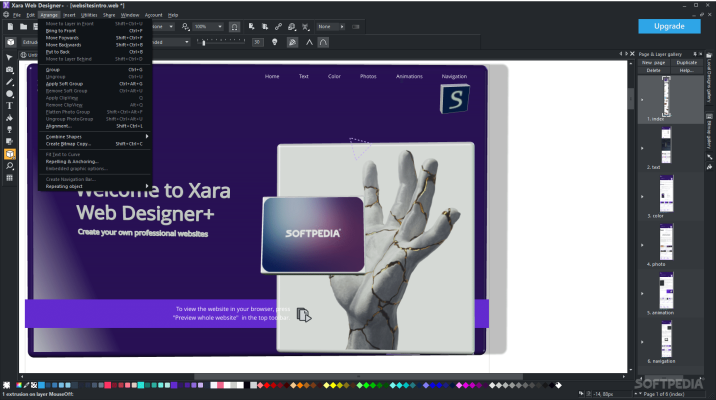Image resolution: width=716 pixels, height=400 pixels.
Task: Click the Delete page button
Action: 653,70
